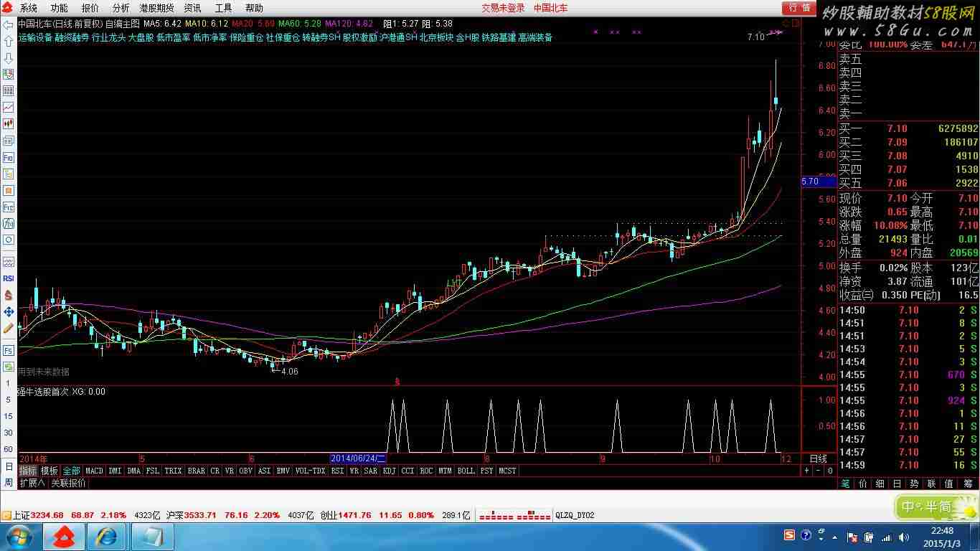Image resolution: width=980 pixels, height=551 pixels.
Task: Select the 日 daily period in sidebar
Action: click(9, 466)
